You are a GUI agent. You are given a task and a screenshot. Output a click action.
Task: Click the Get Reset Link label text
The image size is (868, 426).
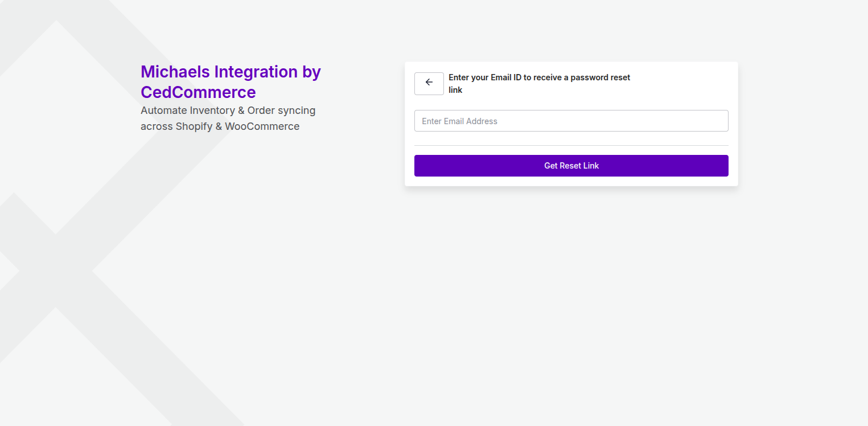[571, 166]
